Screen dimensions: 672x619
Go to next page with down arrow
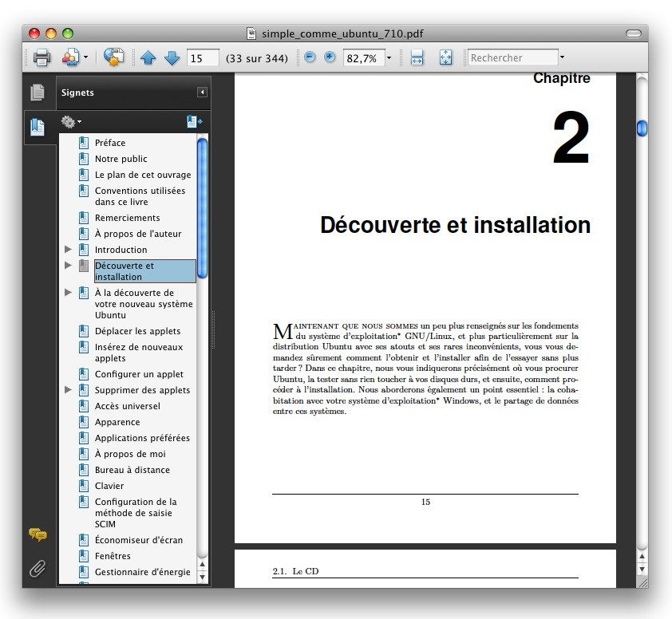[x=172, y=57]
